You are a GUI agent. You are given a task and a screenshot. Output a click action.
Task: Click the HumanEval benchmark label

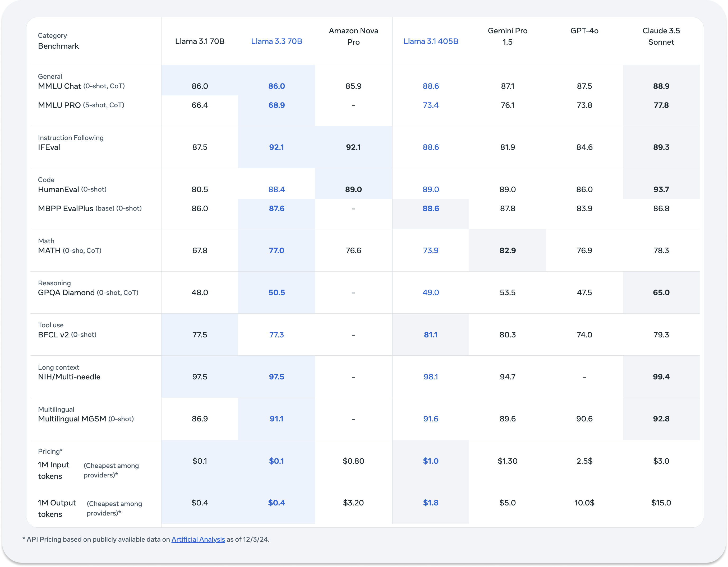(58, 189)
